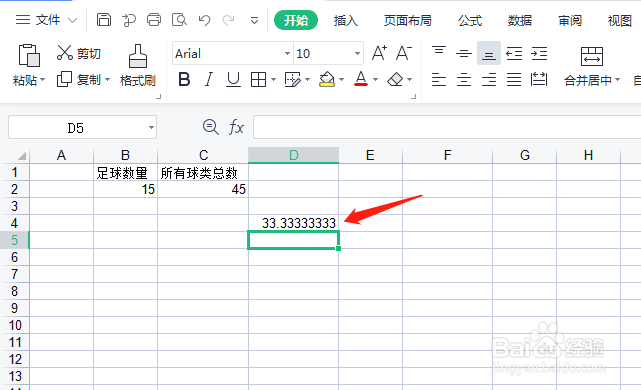Toggle underline formatting

pos(233,79)
